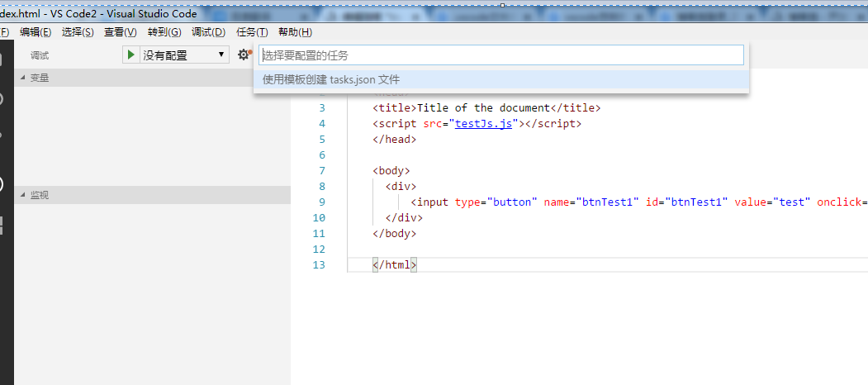Place cursor in 'Title of the document' text
868x385 pixels.
pyautogui.click(x=482, y=108)
